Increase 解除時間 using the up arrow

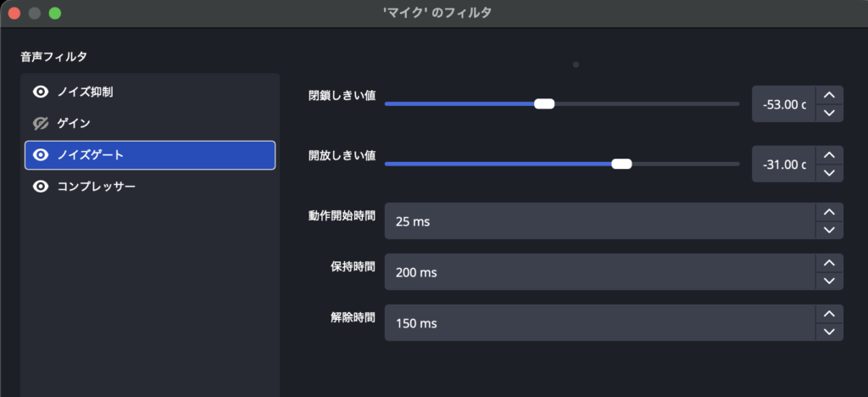click(828, 314)
